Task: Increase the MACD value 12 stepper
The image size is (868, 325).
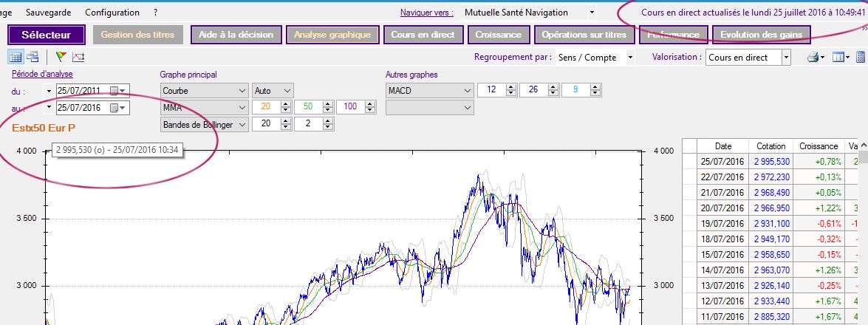Action: 511,87
